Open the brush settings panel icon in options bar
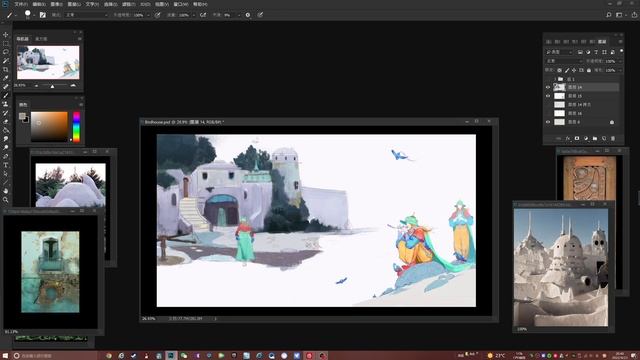640x360 pixels. coord(42,15)
